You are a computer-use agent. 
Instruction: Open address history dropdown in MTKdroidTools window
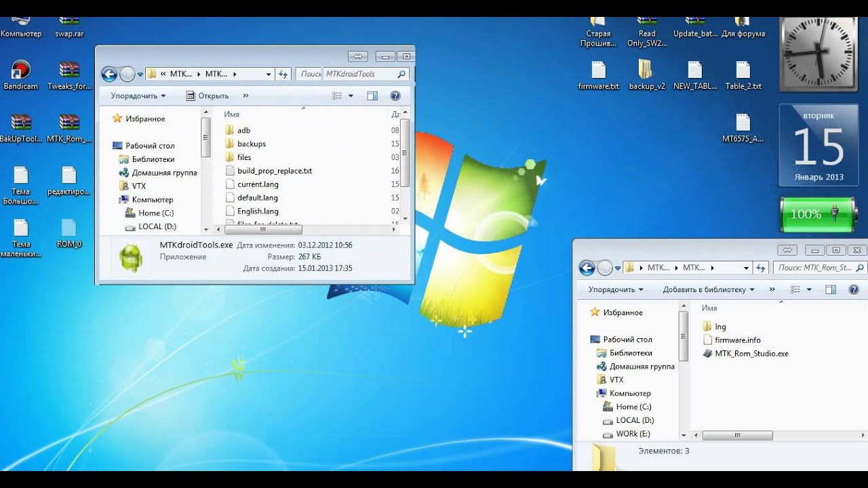tap(269, 75)
